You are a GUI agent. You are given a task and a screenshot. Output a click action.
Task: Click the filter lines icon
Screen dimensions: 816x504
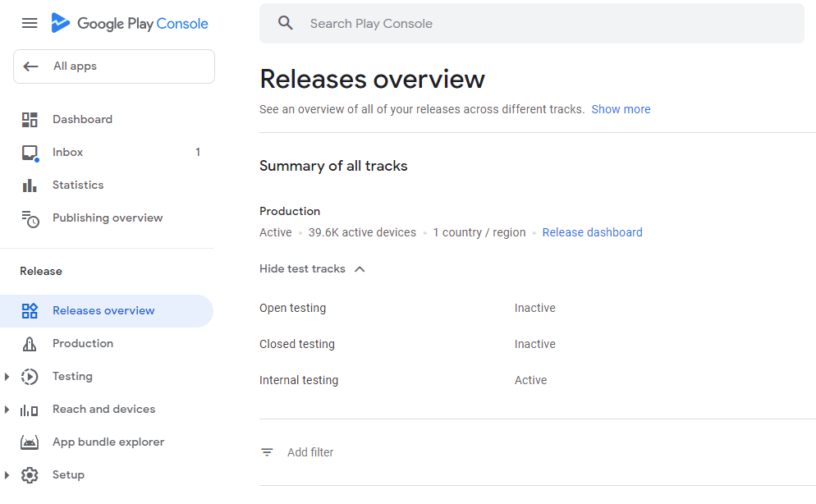267,452
